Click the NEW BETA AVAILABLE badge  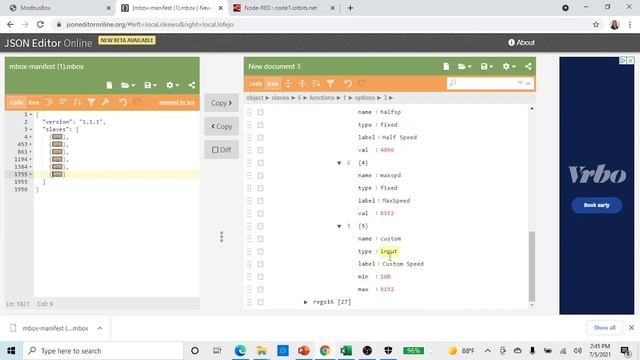click(x=127, y=40)
